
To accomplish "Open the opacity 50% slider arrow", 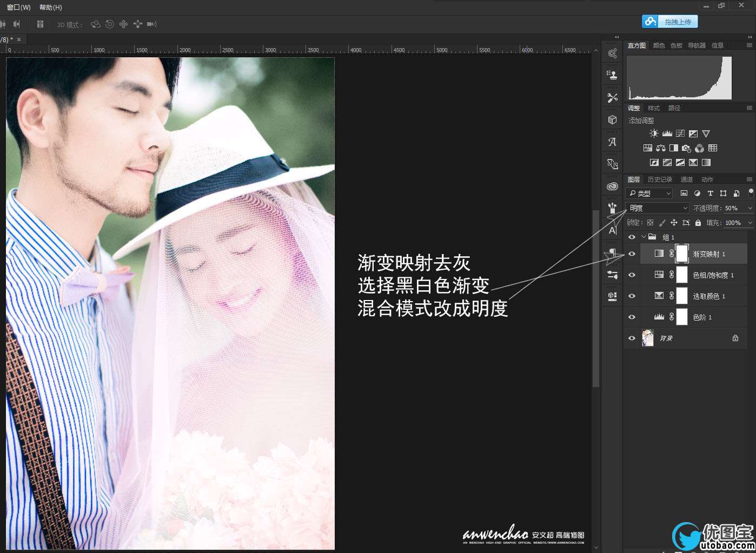I will point(750,208).
